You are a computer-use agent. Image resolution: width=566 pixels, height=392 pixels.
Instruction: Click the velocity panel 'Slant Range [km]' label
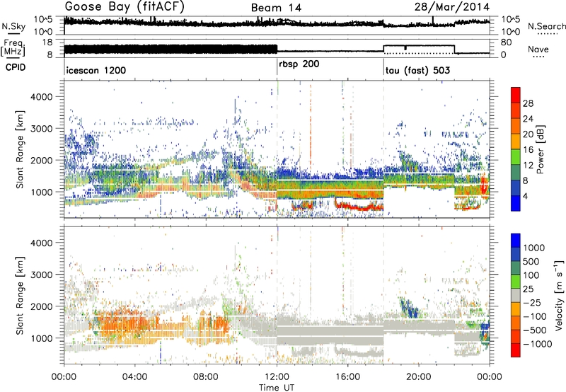click(20, 295)
